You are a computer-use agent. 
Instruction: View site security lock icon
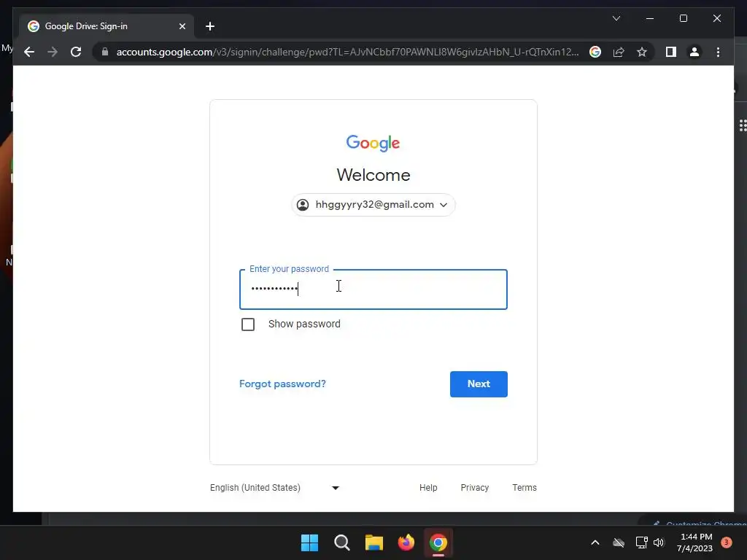tap(105, 52)
